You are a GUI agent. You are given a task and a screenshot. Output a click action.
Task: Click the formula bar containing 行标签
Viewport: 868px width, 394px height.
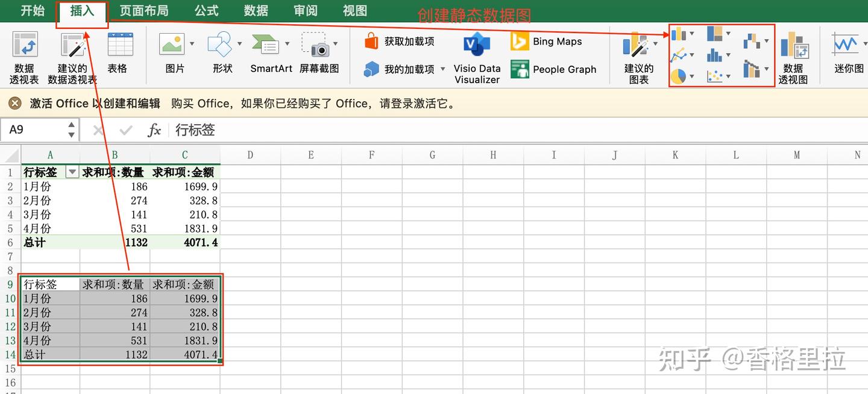(518, 130)
